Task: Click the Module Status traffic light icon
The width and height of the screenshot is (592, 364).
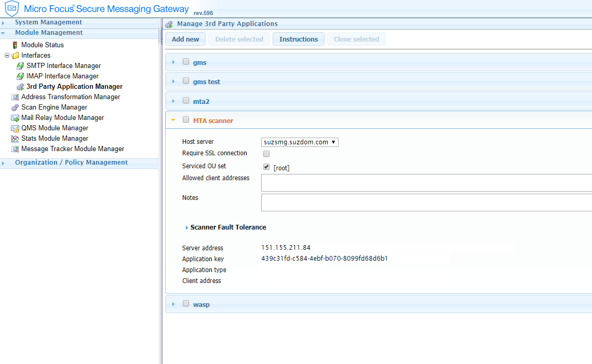Action: click(x=15, y=45)
